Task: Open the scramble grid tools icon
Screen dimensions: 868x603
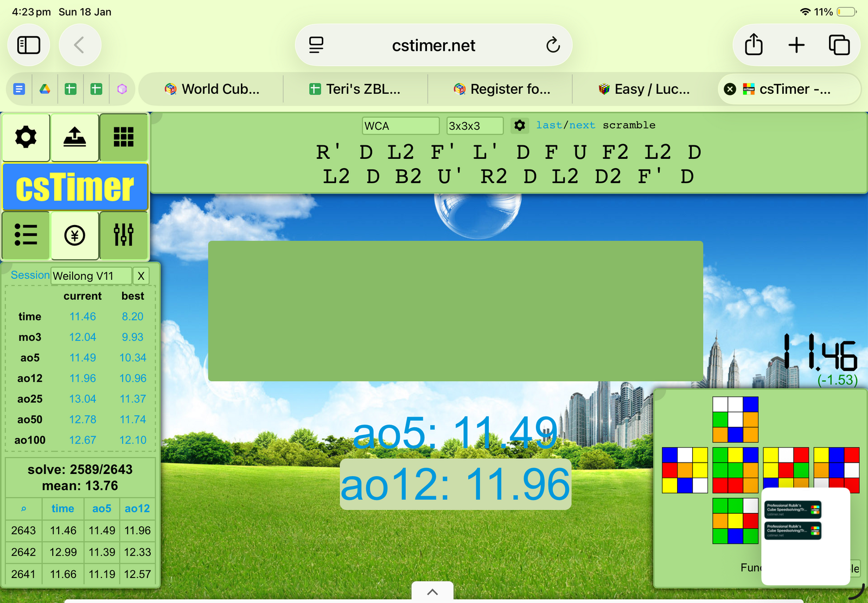Action: coord(124,137)
